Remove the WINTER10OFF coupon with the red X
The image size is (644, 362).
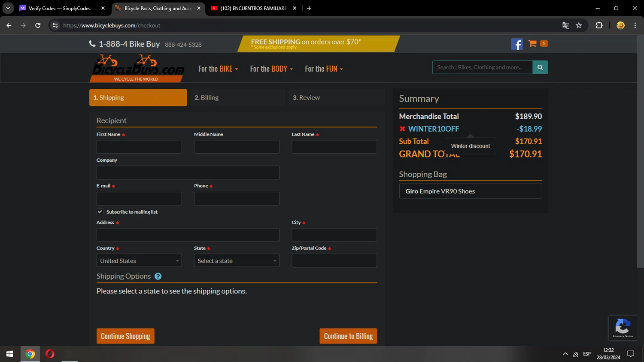pos(402,129)
